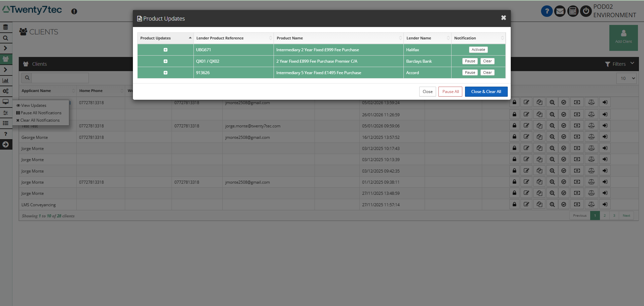Click circled check icon for 03/12/2025 10:17:43 row
Viewport: 644px width, 306px height.
[x=564, y=148]
